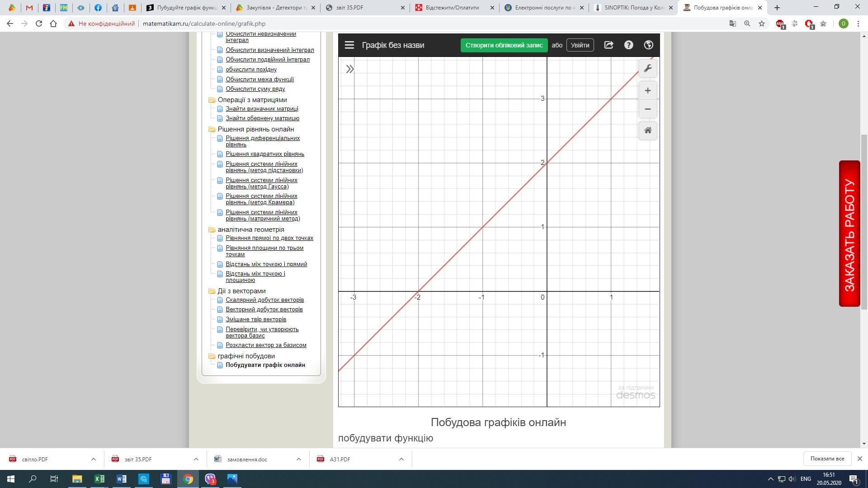
Task: Expand menu for A31.PDF download
Action: point(401,459)
